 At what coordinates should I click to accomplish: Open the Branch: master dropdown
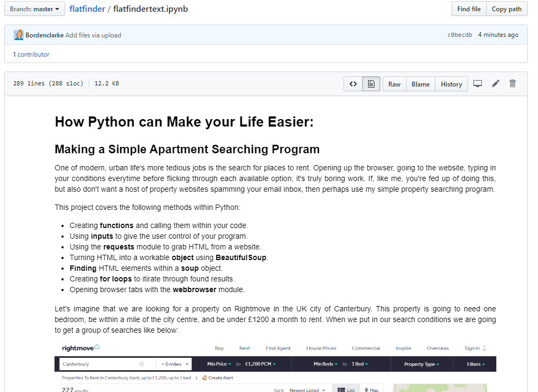point(35,9)
